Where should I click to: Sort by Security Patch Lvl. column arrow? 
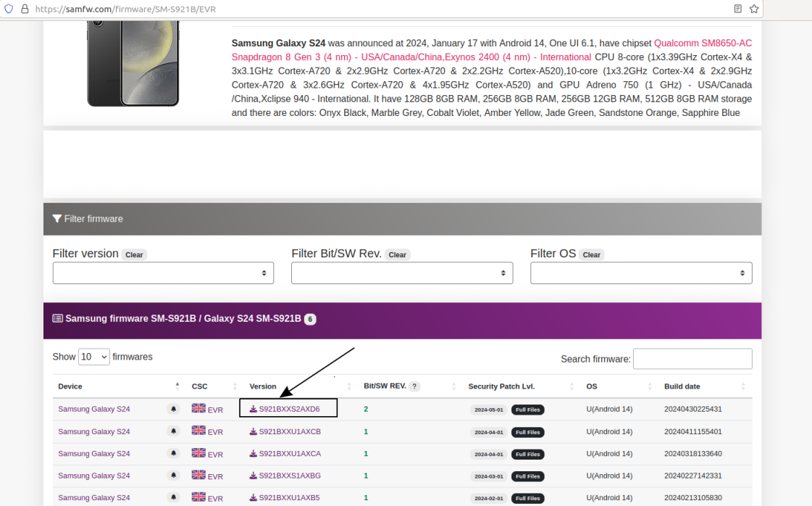(572, 386)
